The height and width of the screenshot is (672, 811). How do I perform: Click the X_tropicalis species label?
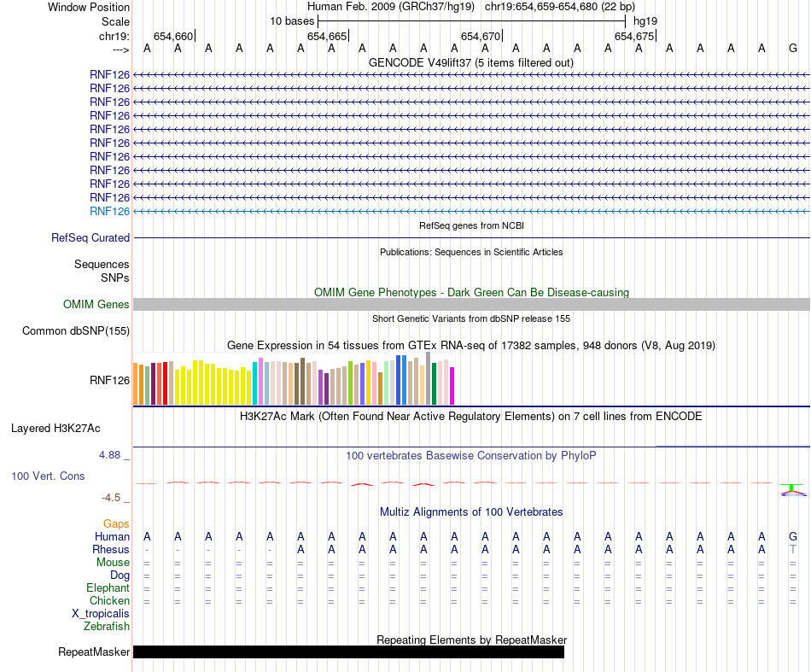click(x=101, y=614)
